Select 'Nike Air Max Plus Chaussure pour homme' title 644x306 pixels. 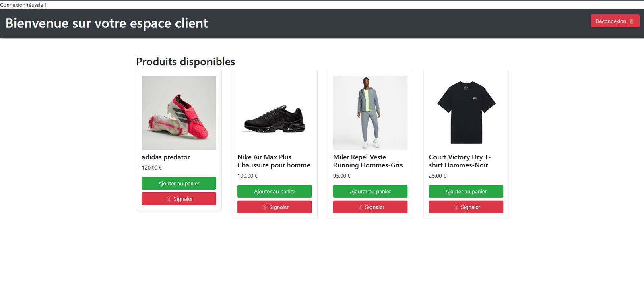tap(274, 161)
